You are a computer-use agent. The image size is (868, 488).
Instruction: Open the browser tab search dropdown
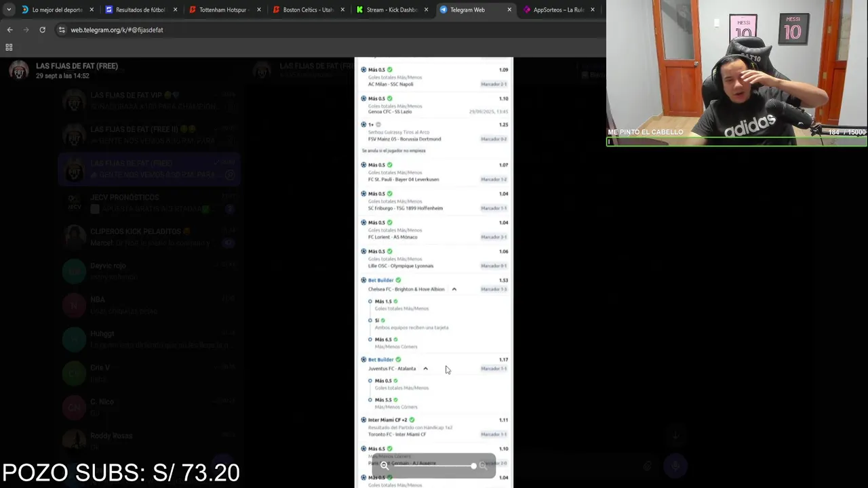(x=9, y=9)
